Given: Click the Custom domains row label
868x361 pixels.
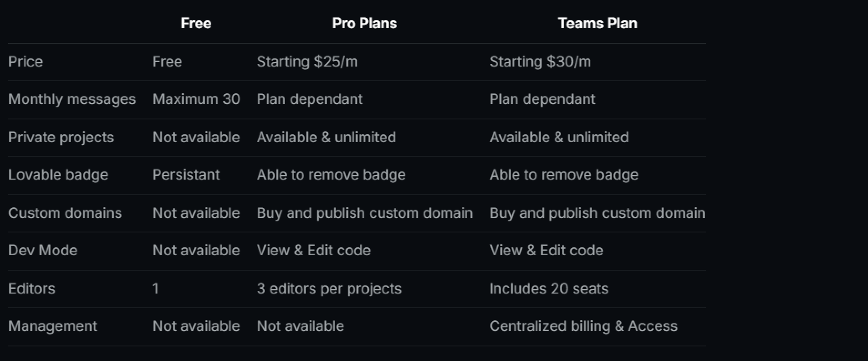Looking at the screenshot, I should click(65, 213).
